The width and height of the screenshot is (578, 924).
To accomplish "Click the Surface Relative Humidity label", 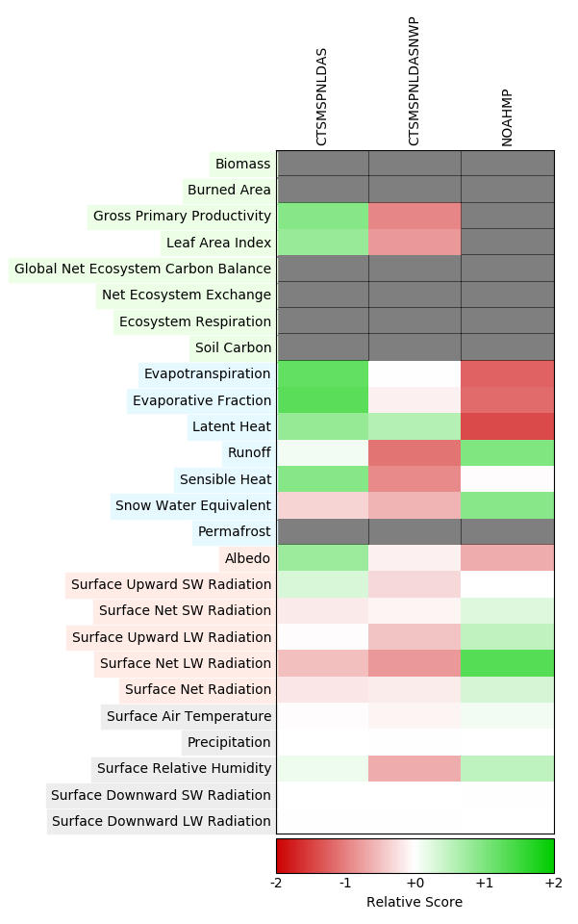I will 184,769.
